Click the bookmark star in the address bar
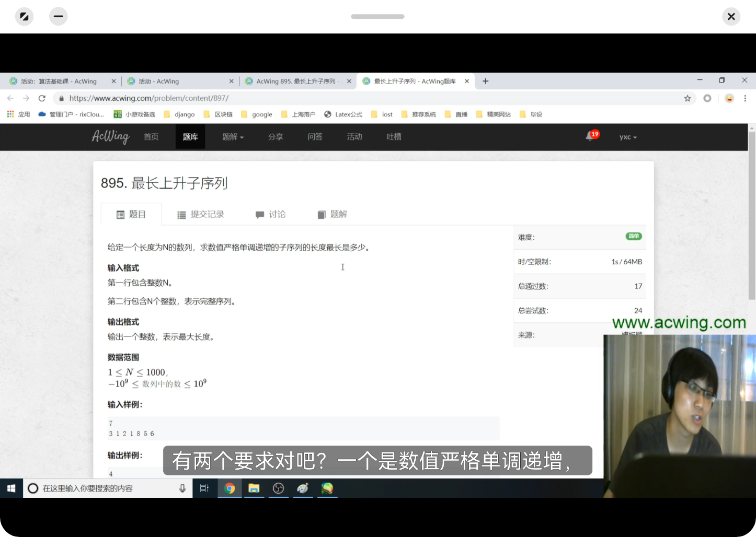This screenshot has height=537, width=756. point(688,98)
